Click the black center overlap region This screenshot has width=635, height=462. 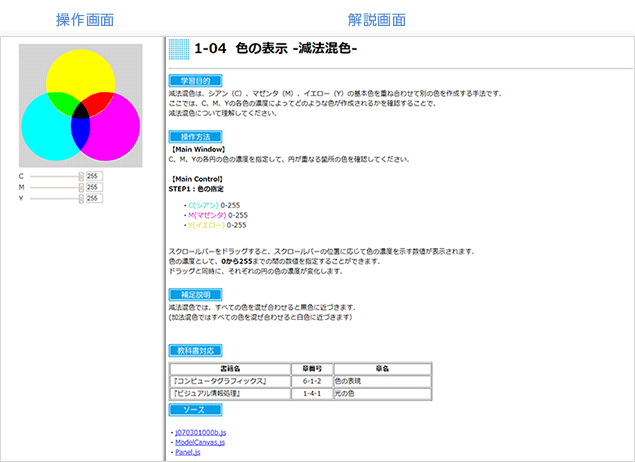click(81, 111)
